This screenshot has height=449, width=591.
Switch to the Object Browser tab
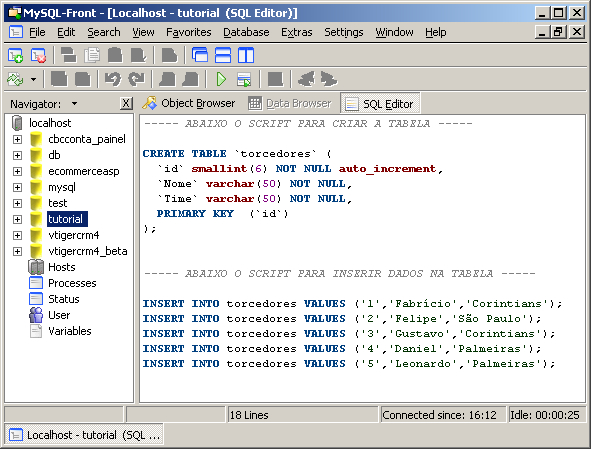click(x=188, y=103)
